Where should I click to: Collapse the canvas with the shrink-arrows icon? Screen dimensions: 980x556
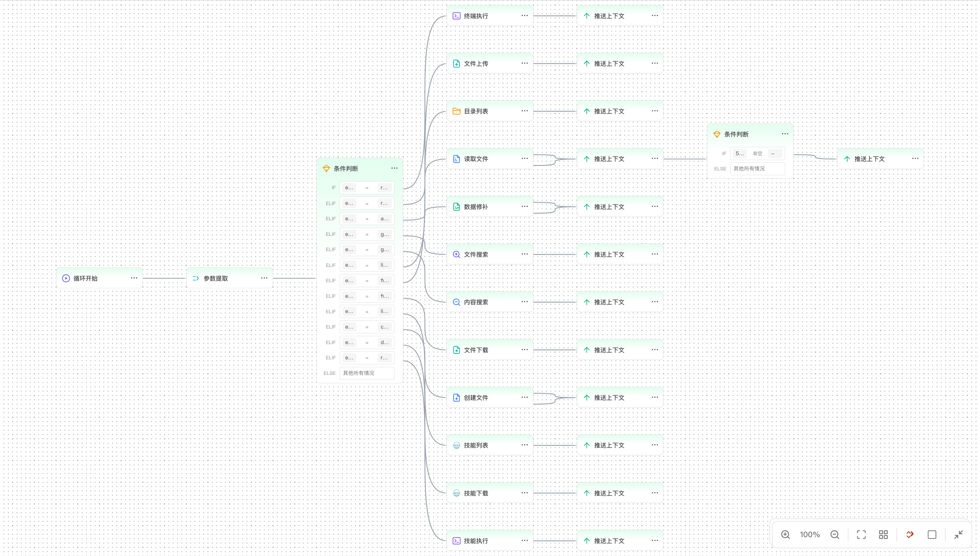pyautogui.click(x=958, y=535)
